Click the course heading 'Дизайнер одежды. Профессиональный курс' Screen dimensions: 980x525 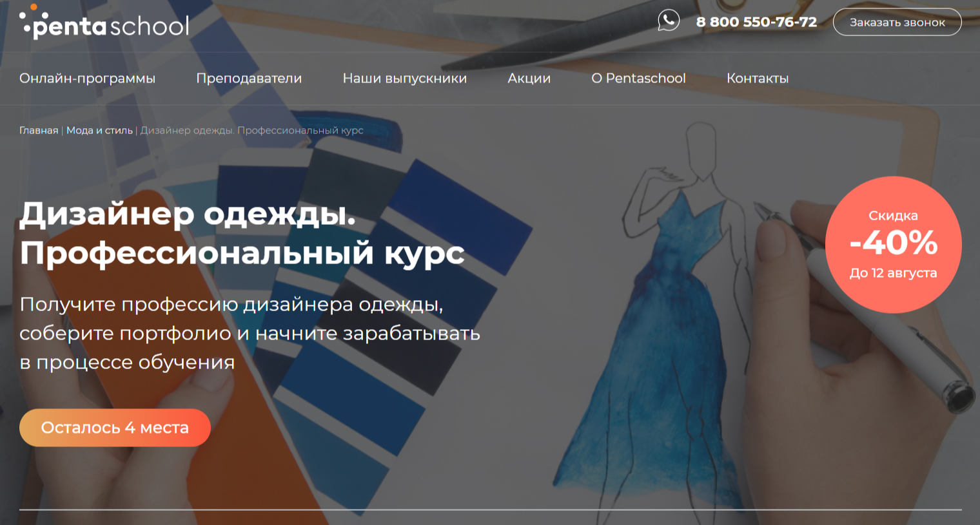click(242, 233)
